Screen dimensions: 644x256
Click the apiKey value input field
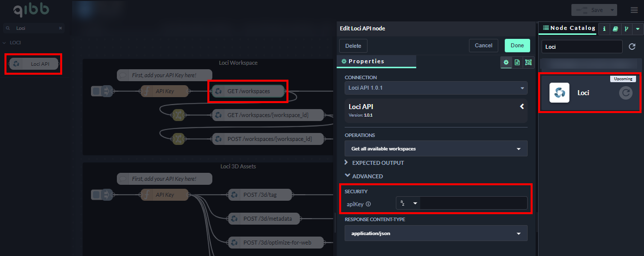473,203
